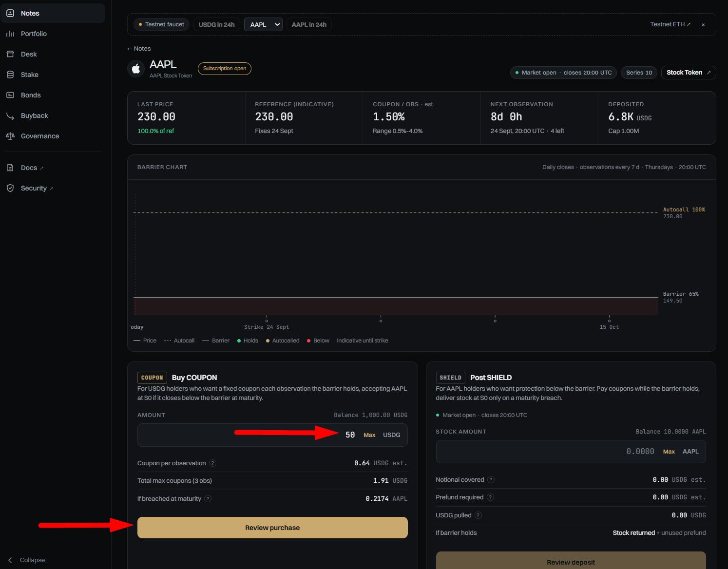728x569 pixels.
Task: Click Max in the USDG amount box
Action: click(x=369, y=435)
